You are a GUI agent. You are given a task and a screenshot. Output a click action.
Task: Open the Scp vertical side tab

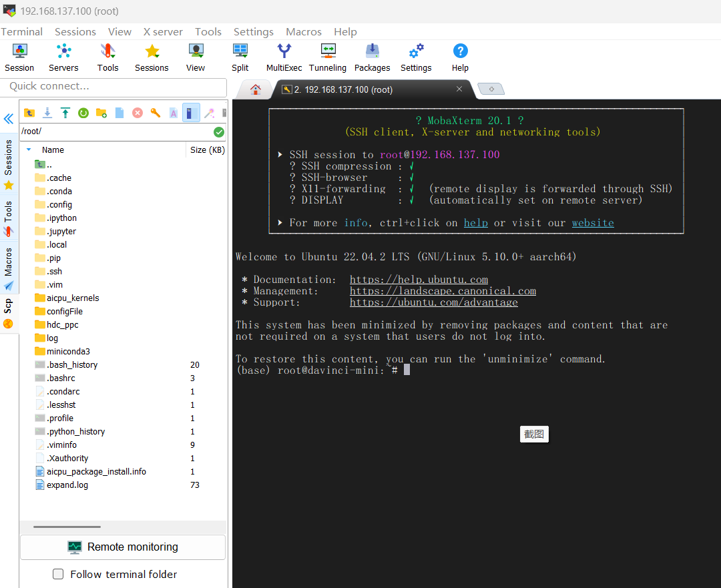point(8,314)
